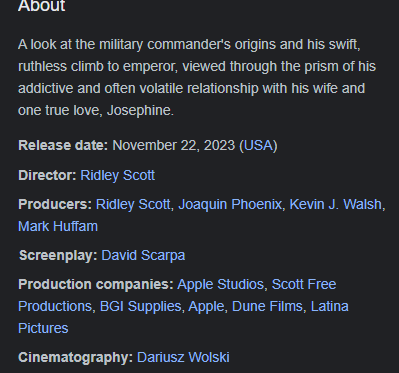The width and height of the screenshot is (399, 373).
Task: Click Ridley Scott in the Director row
Action: [x=118, y=175]
